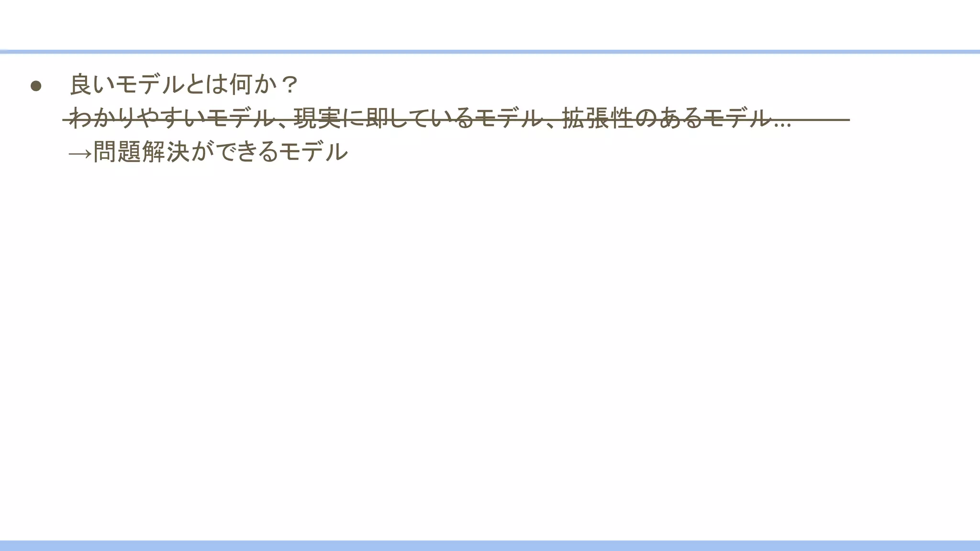This screenshot has height=551, width=980.
Task: Click the empty title area above the divider
Action: (x=490, y=25)
